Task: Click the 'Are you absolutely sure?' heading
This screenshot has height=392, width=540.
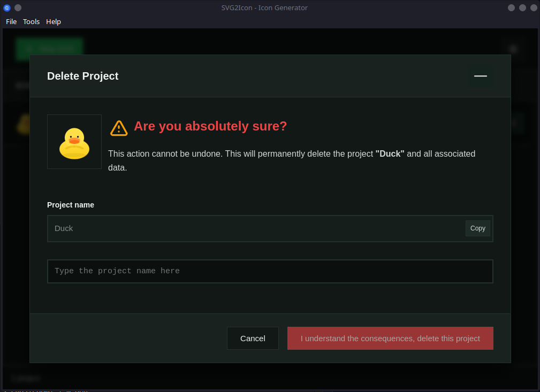Action: click(x=210, y=126)
